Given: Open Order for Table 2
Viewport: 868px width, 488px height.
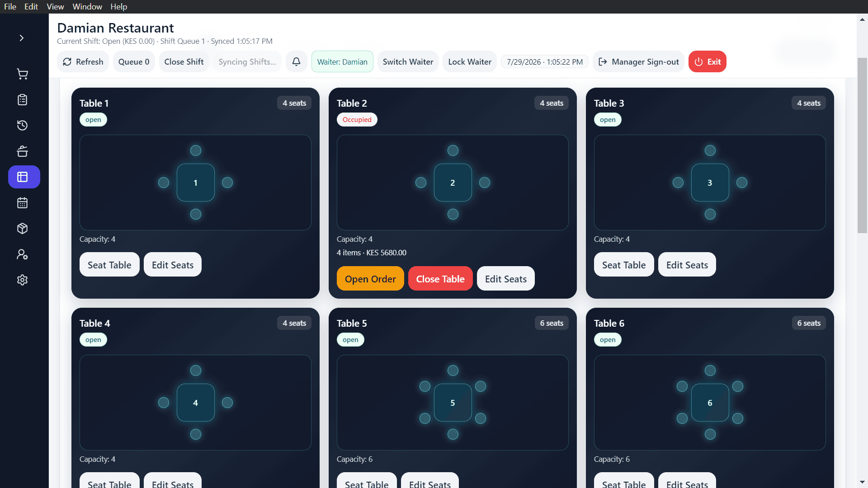Looking at the screenshot, I should (370, 279).
